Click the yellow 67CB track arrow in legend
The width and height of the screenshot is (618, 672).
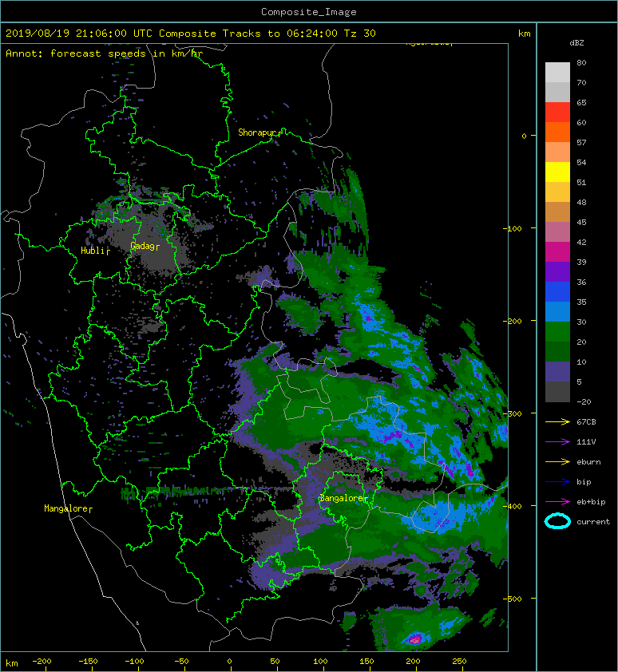click(x=557, y=421)
